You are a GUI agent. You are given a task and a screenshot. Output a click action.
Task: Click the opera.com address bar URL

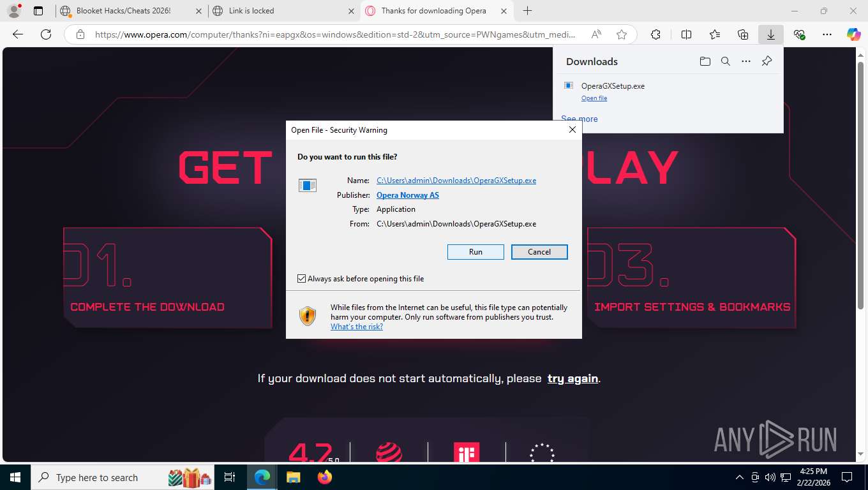pos(335,34)
